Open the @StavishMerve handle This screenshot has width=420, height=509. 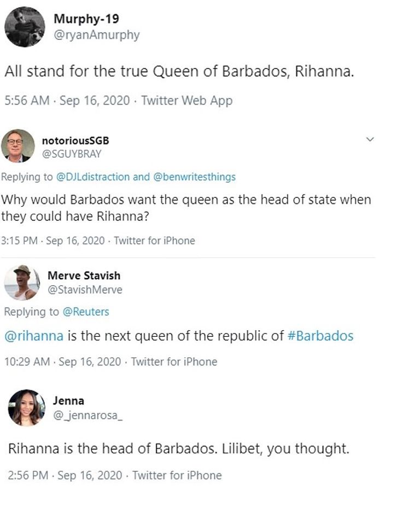coord(85,289)
